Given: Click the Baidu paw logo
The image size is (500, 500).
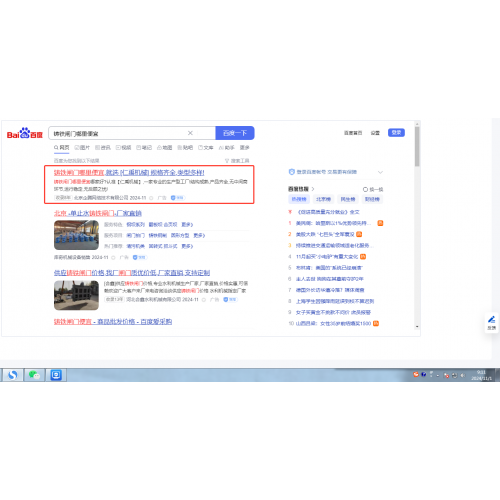Looking at the screenshot, I should point(25,133).
